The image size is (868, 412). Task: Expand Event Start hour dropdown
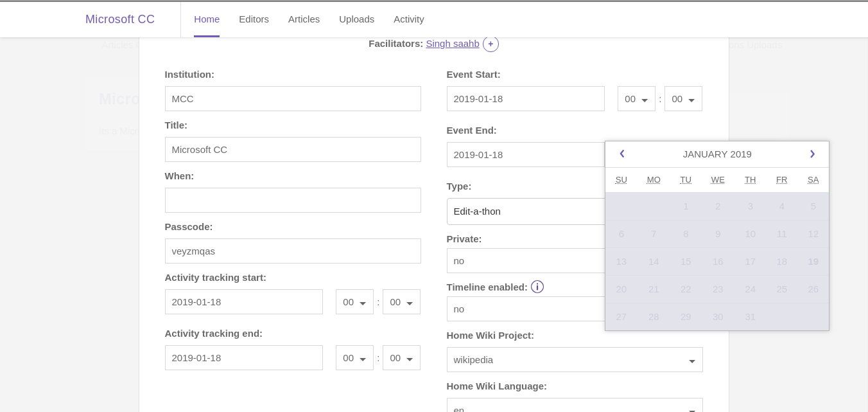(x=636, y=99)
